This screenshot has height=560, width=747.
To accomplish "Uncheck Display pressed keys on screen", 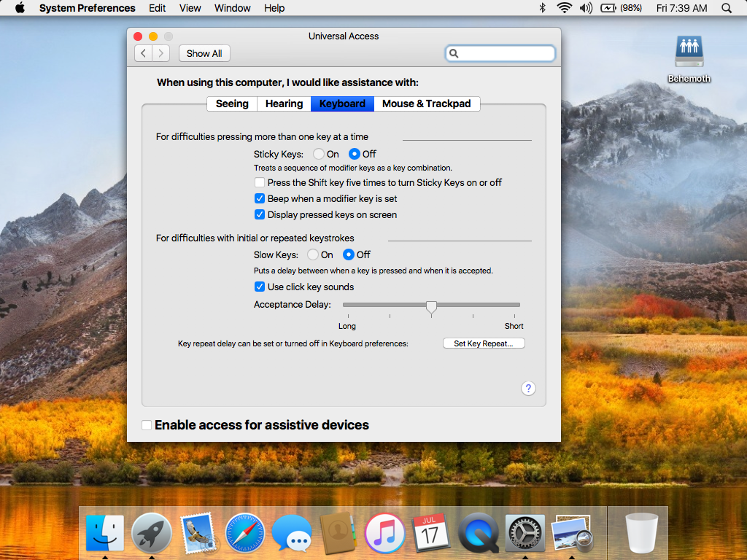I will (x=260, y=215).
